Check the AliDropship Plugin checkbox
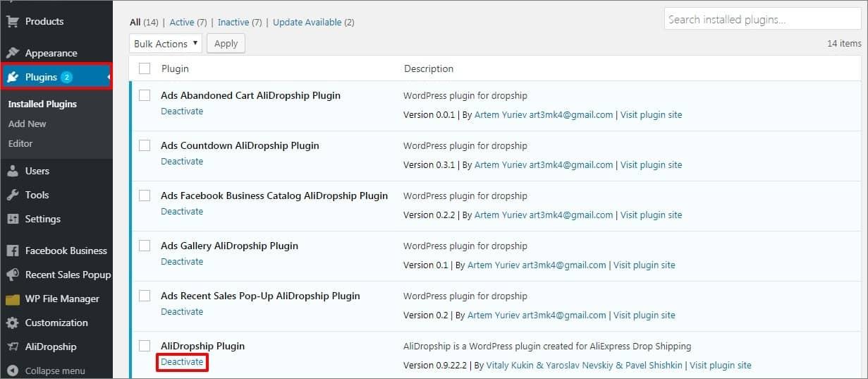Screen dimensions: 868x379 pos(145,346)
